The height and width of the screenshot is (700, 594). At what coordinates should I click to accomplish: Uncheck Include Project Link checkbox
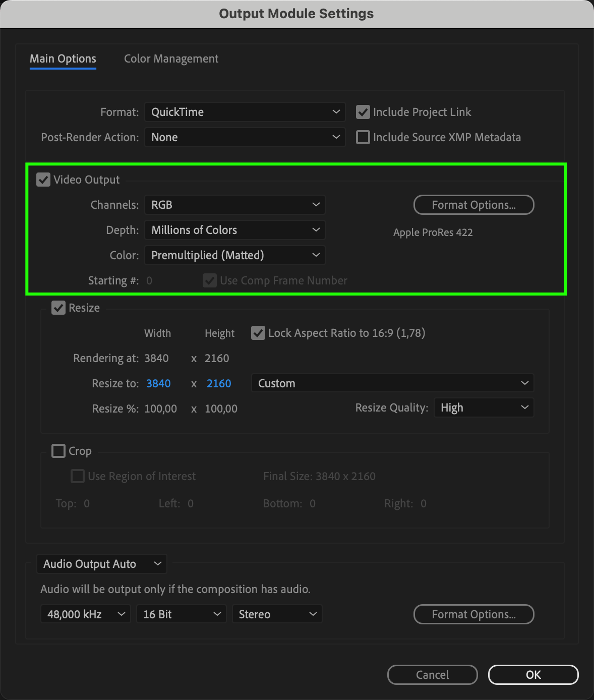point(363,112)
